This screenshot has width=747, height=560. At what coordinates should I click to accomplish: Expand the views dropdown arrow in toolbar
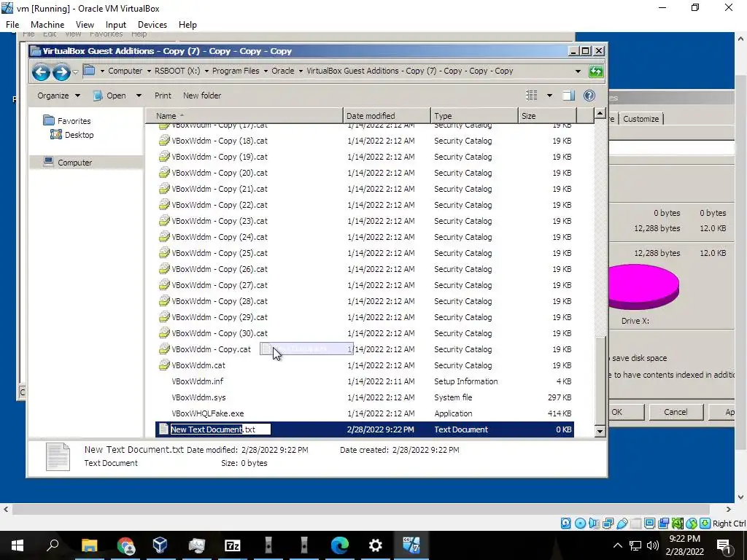549,96
